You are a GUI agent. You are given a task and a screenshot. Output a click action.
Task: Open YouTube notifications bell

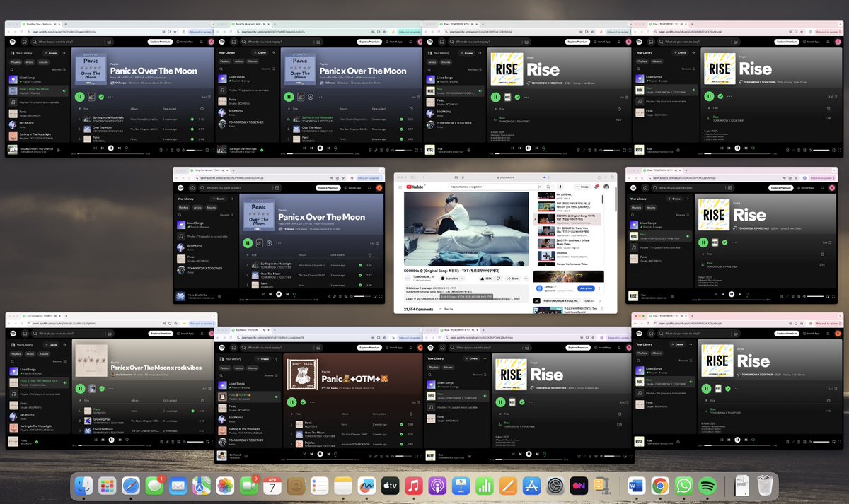tap(596, 187)
